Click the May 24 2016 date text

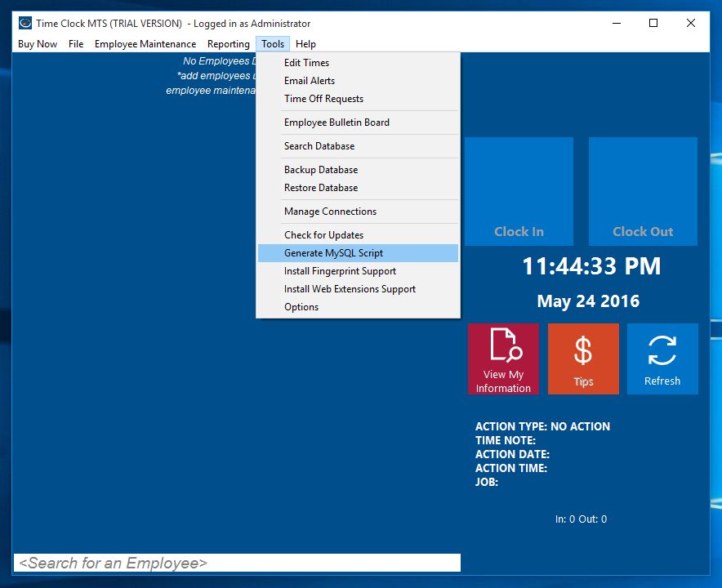588,301
